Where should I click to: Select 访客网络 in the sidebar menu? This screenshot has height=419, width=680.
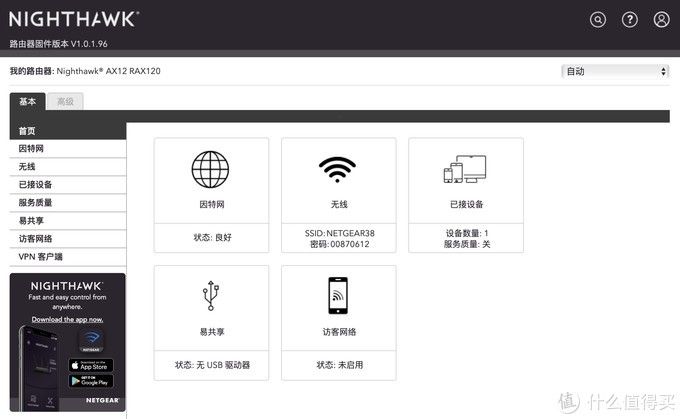[68, 239]
